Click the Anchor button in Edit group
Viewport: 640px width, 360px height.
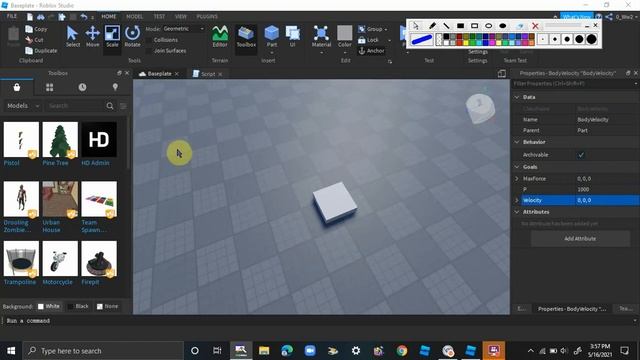371,51
